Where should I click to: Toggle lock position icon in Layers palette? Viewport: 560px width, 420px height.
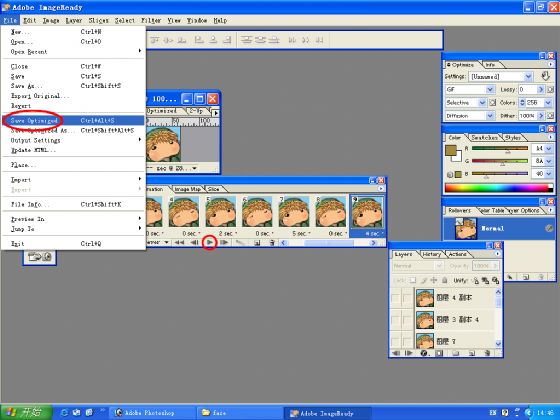click(x=434, y=281)
